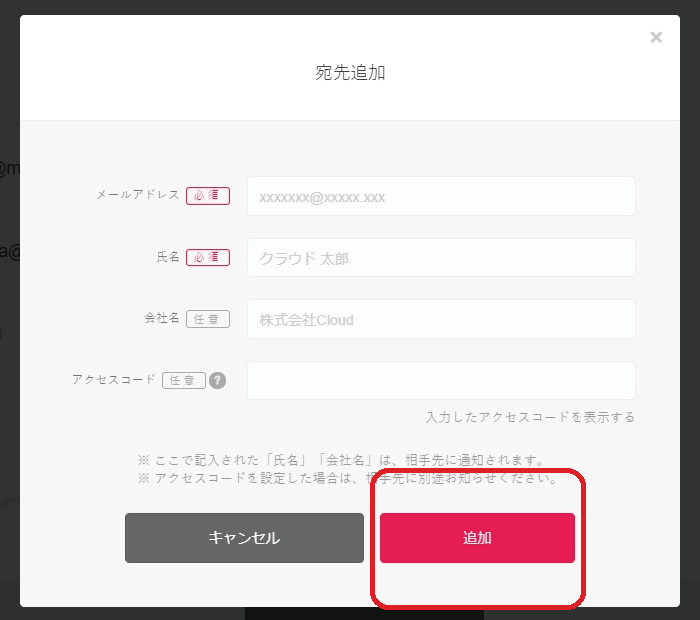The width and height of the screenshot is (700, 620).
Task: Click the 氏名 field label
Action: tap(168, 257)
